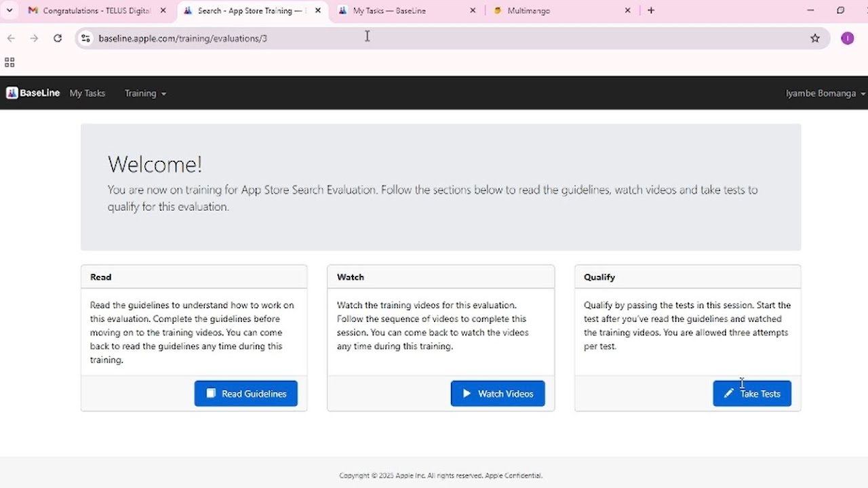This screenshot has height=488, width=868.
Task: Click the Apple copyright footer text
Action: (441, 476)
